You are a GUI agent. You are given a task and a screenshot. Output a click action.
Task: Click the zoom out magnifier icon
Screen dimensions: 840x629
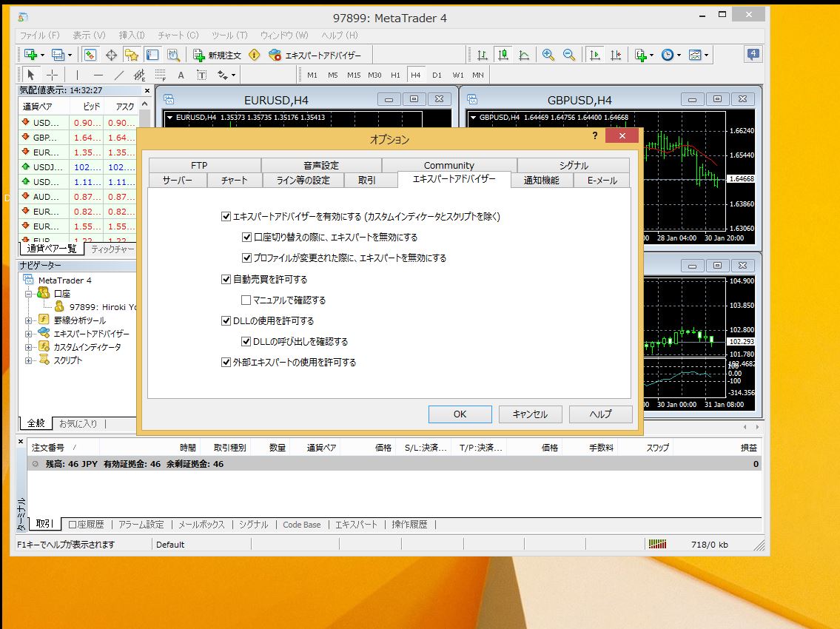click(x=569, y=55)
